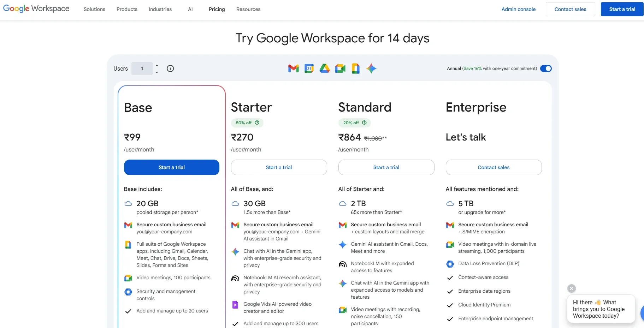Click Gmail icon in Base plan features
Viewport: 644px width, 328px height.
[128, 225]
